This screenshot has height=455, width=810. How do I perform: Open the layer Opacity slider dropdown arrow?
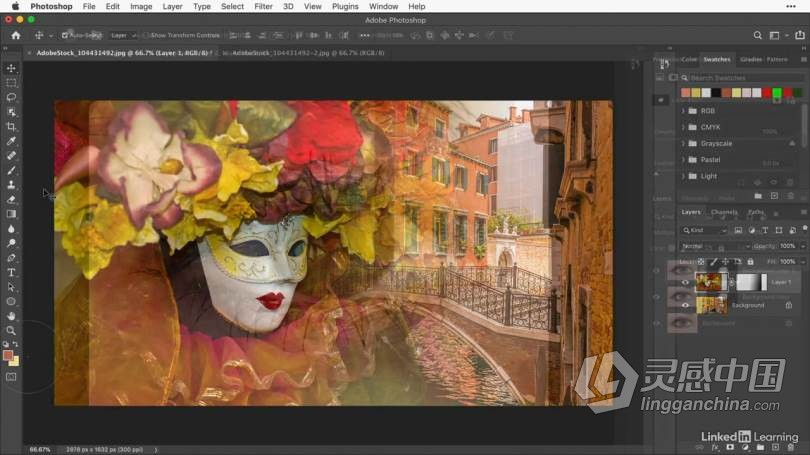[x=803, y=246]
